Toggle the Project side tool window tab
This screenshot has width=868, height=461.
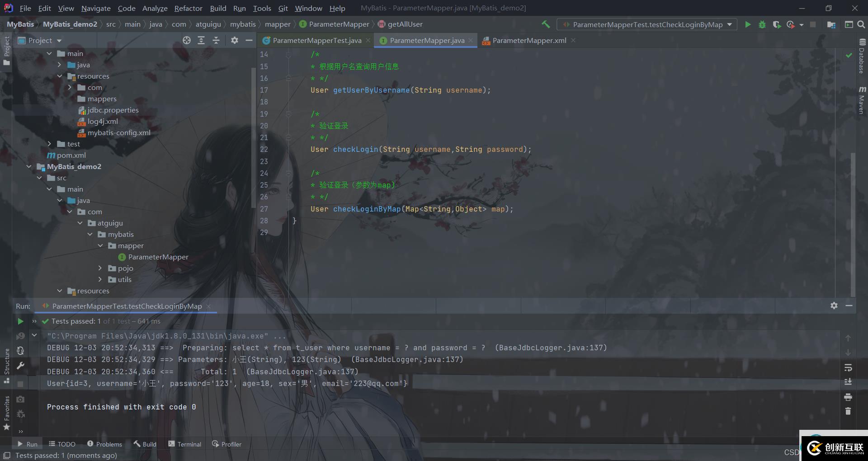(6, 51)
